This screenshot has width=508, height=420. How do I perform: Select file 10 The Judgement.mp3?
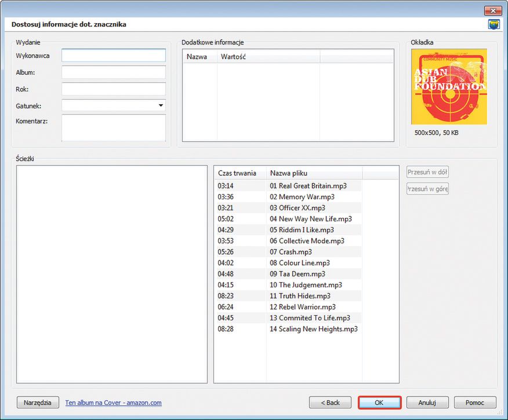(x=306, y=285)
